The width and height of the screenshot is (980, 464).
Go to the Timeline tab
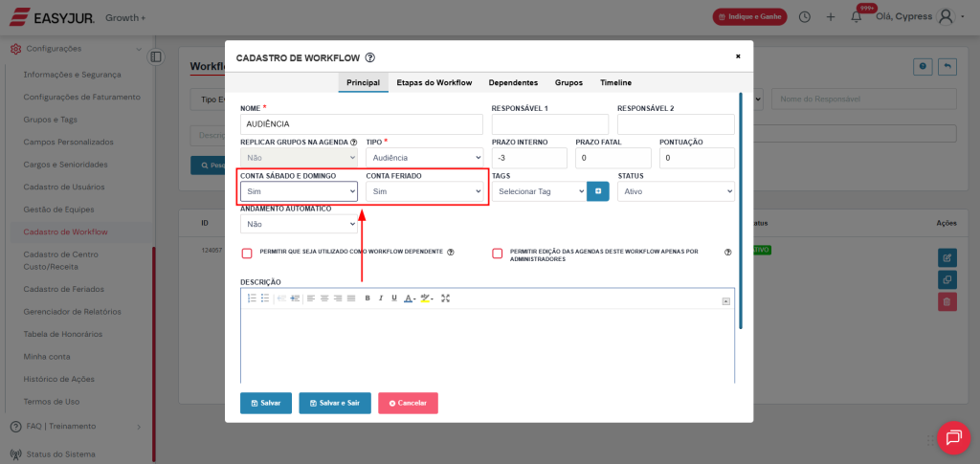click(x=615, y=83)
